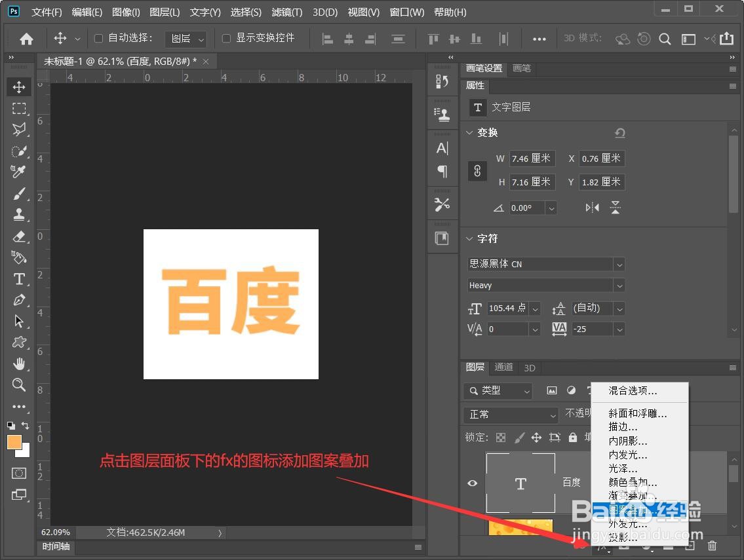744x560 pixels.
Task: Select the Eraser tool
Action: click(x=19, y=236)
